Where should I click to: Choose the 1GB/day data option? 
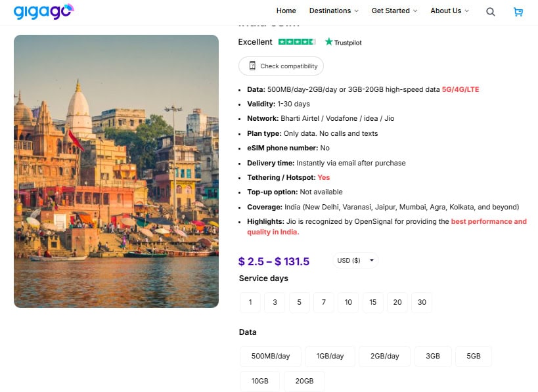tap(330, 356)
